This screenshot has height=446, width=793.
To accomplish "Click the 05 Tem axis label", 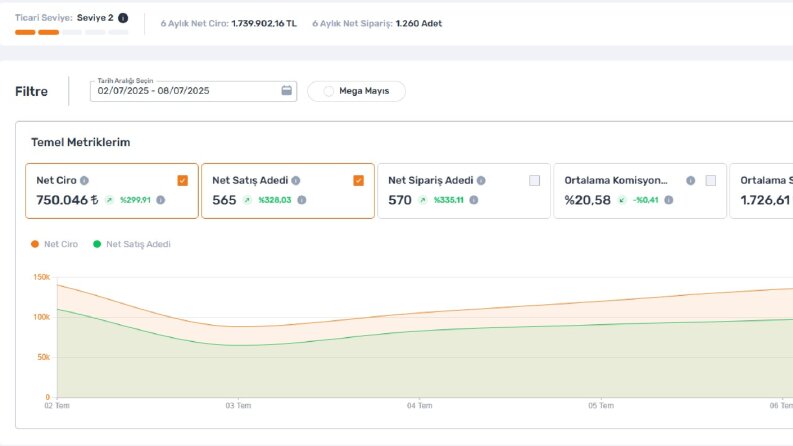I will pyautogui.click(x=601, y=406).
